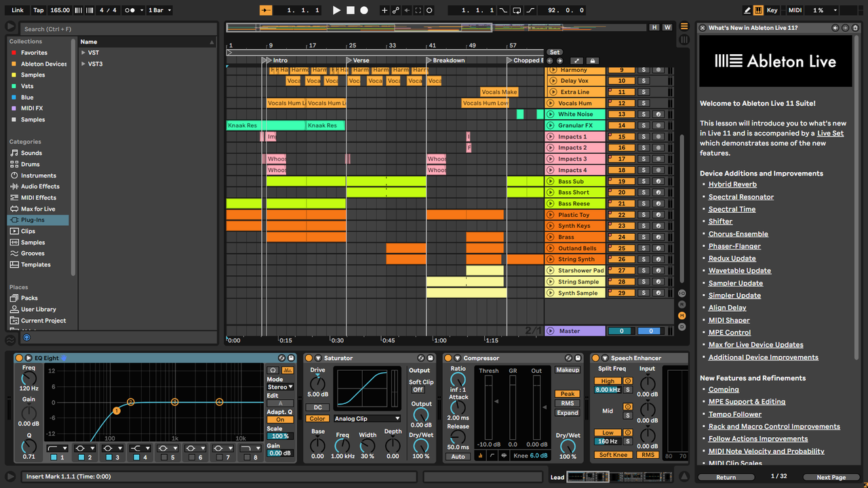Viewport: 868px width, 488px height.
Task: Toggle the EQ Eight device activator
Action: pos(19,358)
